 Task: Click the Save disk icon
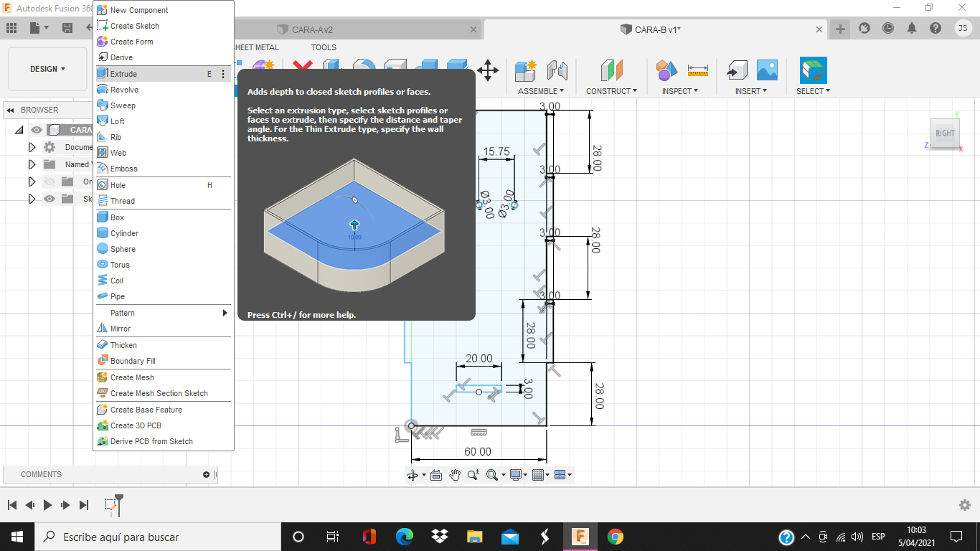tap(67, 28)
